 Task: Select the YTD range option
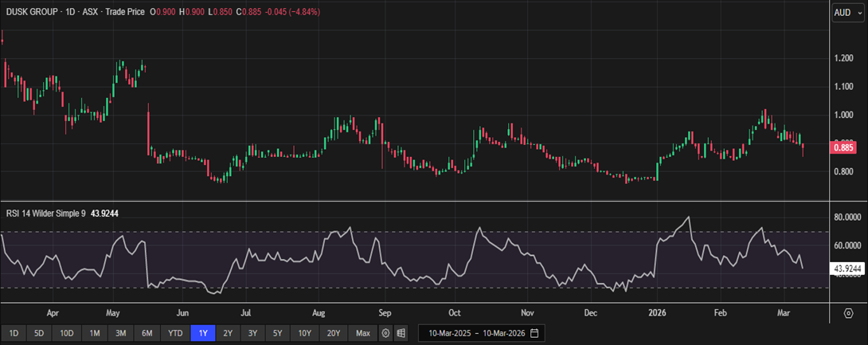coord(175,332)
